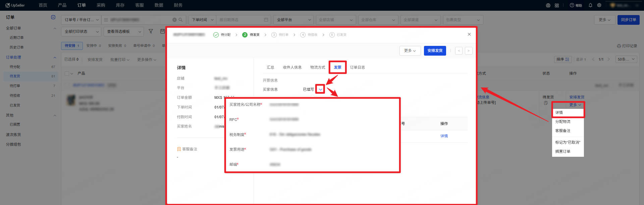Image resolution: width=644 pixels, height=205 pixels.
Task: Click previous page arrow in pagination
Action: point(593,59)
